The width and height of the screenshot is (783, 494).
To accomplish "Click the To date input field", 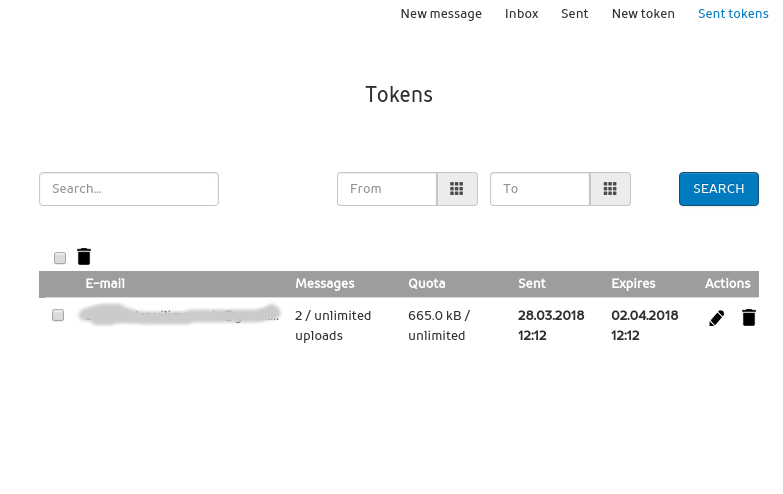I will click(540, 189).
